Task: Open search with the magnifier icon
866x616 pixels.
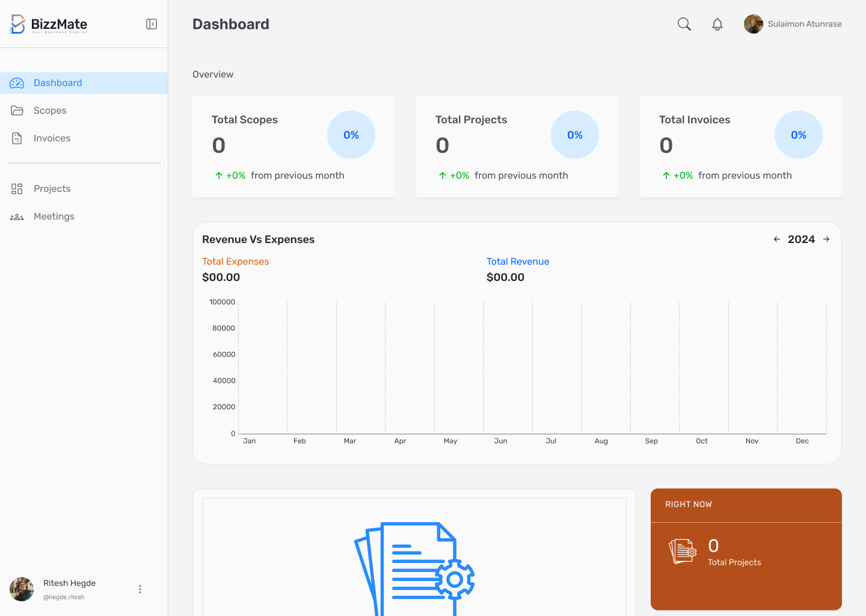Action: (x=684, y=24)
